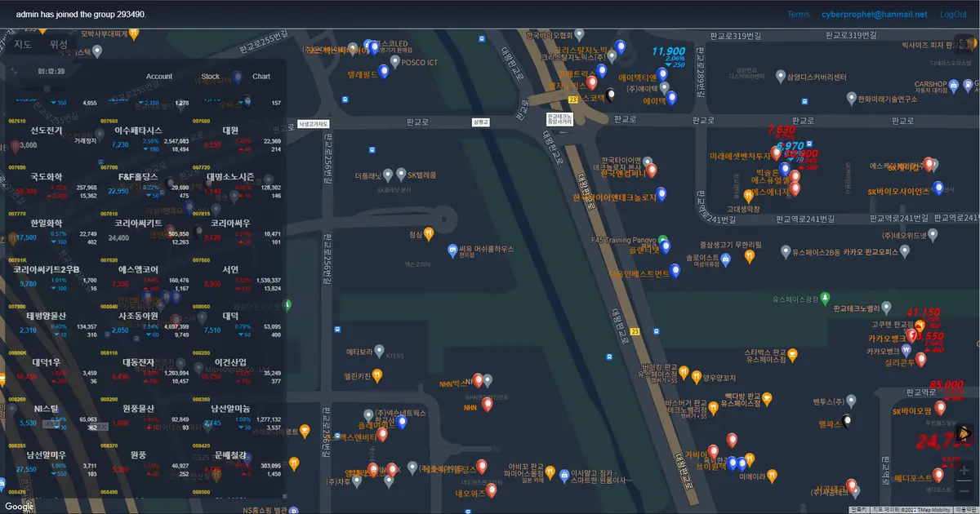This screenshot has height=514, width=980.
Task: Click the SK바이오사이언스 blue pin
Action: point(938,188)
